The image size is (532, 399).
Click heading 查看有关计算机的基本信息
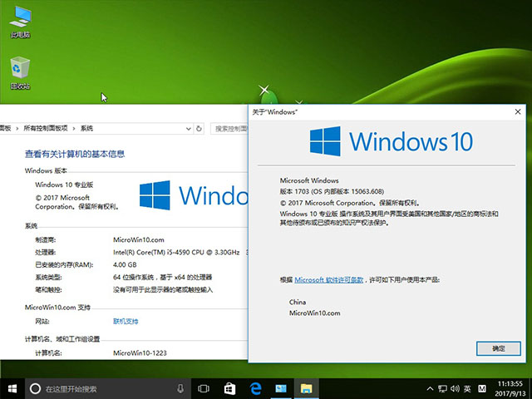(75, 154)
